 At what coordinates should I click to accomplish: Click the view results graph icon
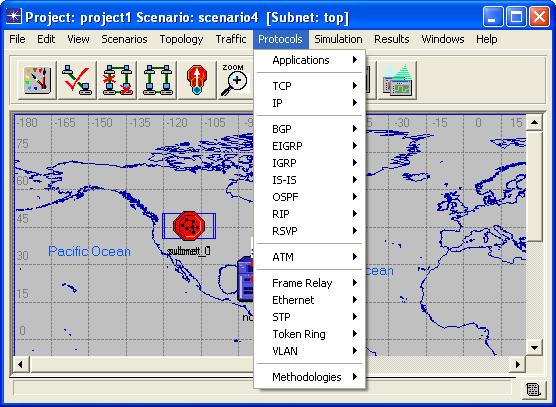click(397, 80)
